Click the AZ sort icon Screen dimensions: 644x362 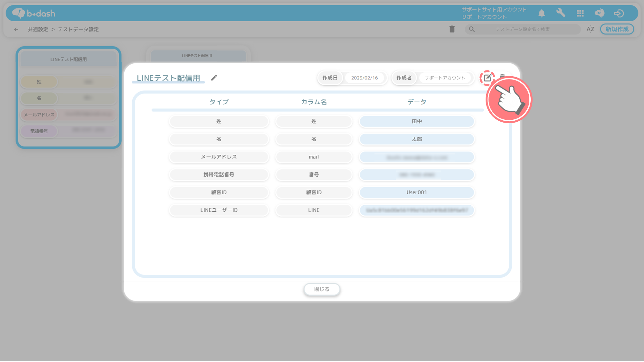click(x=590, y=29)
